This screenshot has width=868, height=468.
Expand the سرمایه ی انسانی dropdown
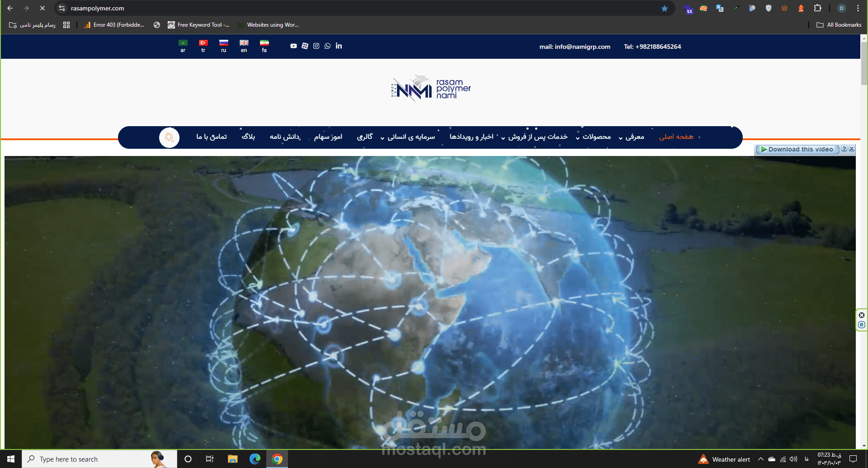[x=408, y=137]
